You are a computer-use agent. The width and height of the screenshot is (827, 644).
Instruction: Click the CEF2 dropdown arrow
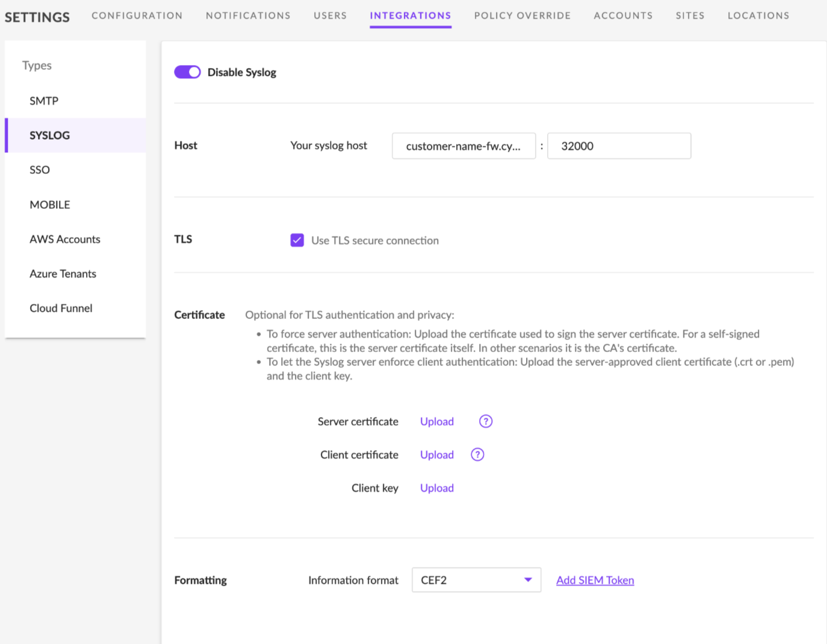pos(528,580)
